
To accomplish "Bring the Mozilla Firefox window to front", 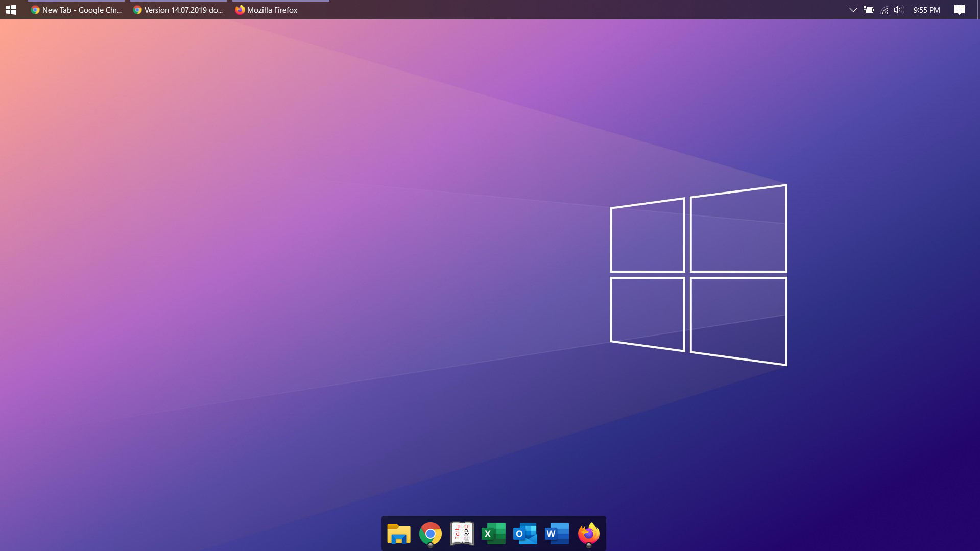I will pyautogui.click(x=272, y=10).
